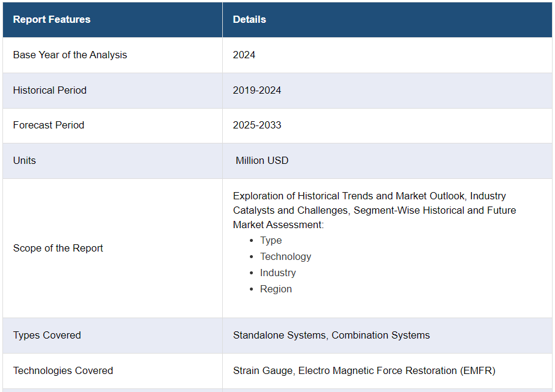Click the '2019-2024' value
This screenshot has height=392, width=555.
click(257, 90)
